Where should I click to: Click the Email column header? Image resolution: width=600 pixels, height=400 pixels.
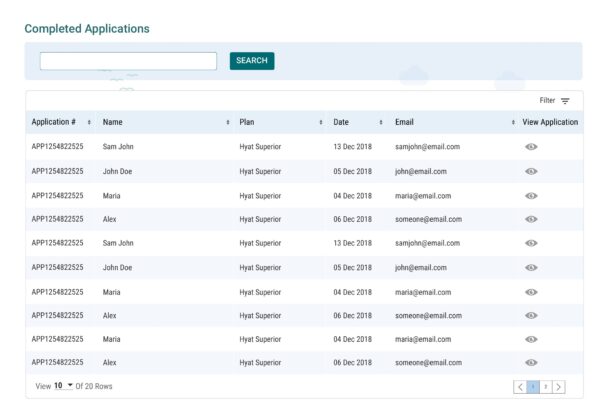pos(404,122)
